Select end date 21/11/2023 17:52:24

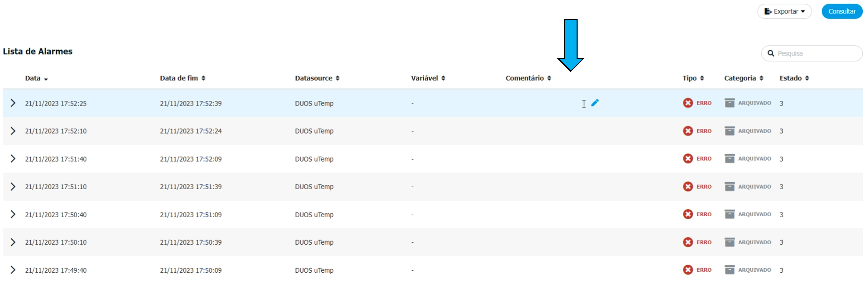point(191,131)
